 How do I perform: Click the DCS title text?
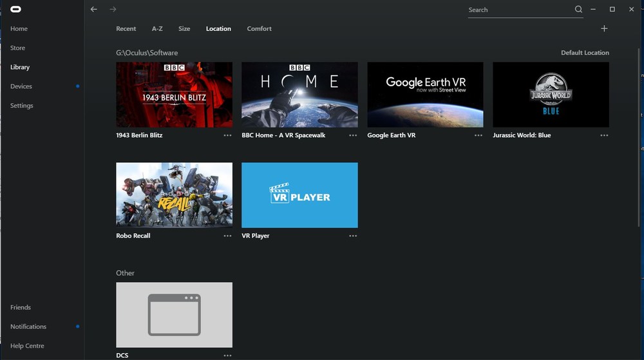(x=122, y=355)
